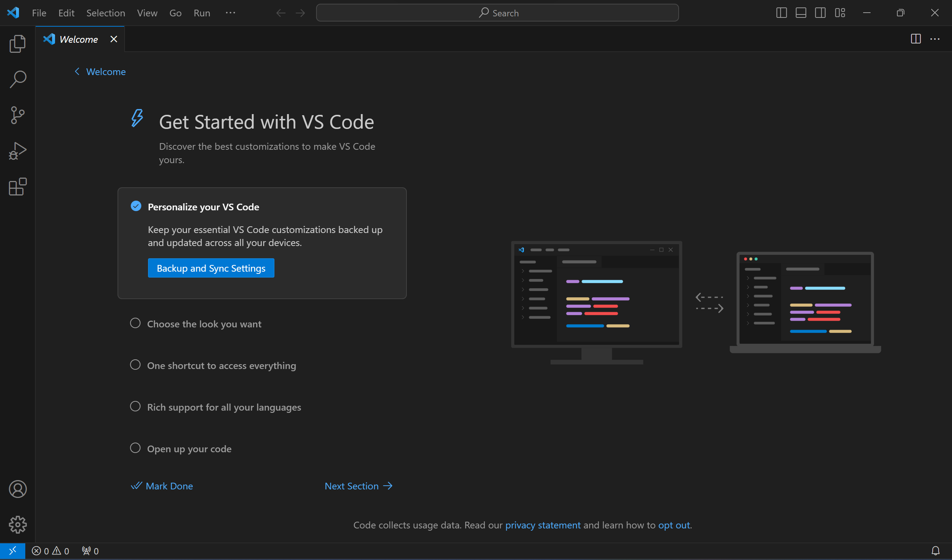The image size is (952, 560).
Task: Check One shortcut to access everything circle
Action: coord(135,365)
